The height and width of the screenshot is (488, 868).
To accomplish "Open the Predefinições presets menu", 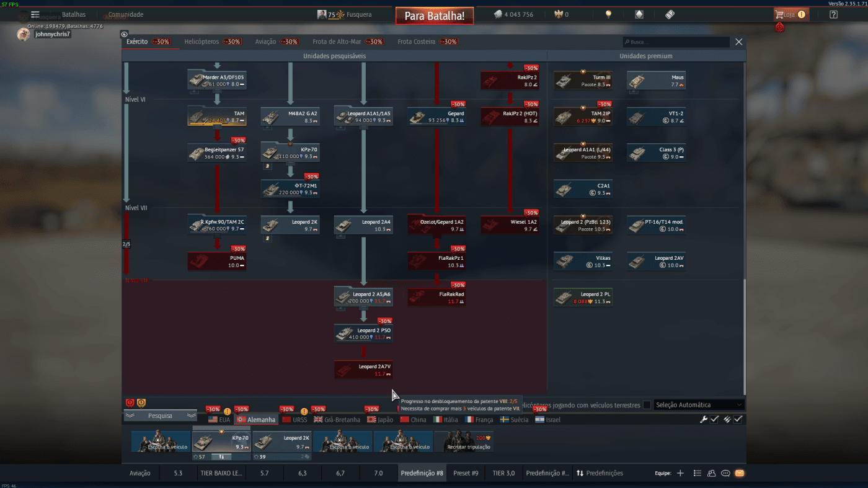I will (x=600, y=473).
